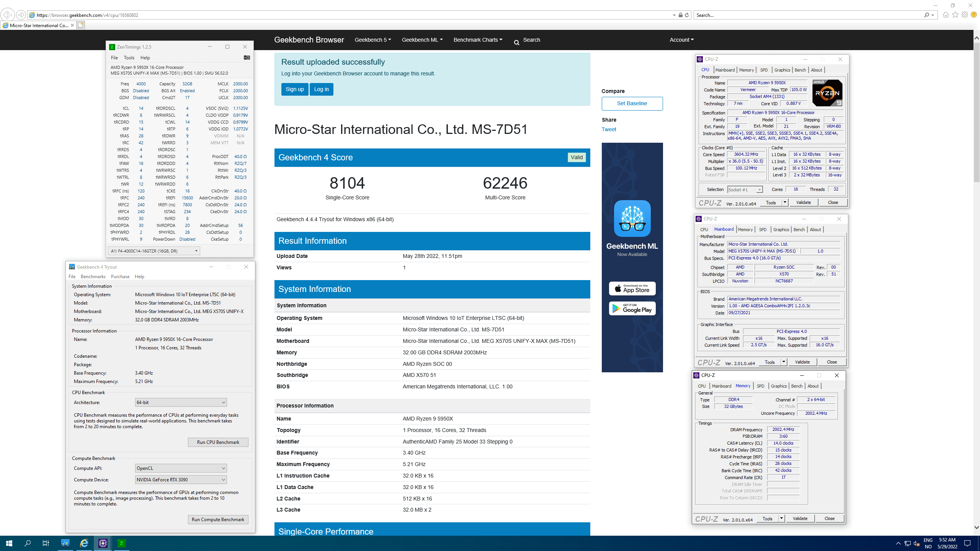Click the Geekbench Browser brand link
Viewport: 980px width, 551px height.
309,40
